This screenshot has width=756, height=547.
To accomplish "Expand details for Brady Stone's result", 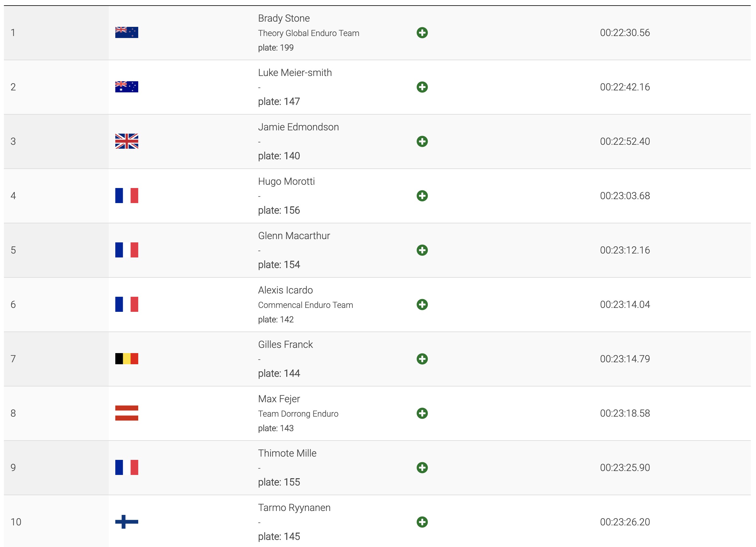I will 422,33.
